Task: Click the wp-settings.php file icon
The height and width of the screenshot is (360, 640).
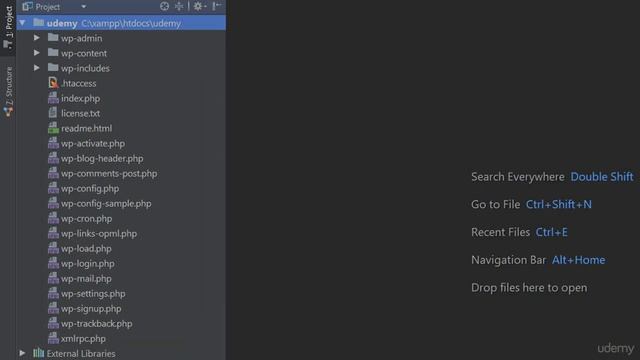Action: point(53,293)
